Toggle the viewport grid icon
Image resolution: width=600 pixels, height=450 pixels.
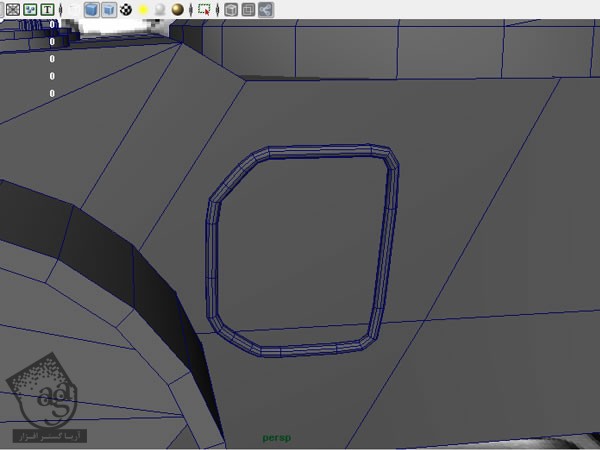click(x=11, y=9)
